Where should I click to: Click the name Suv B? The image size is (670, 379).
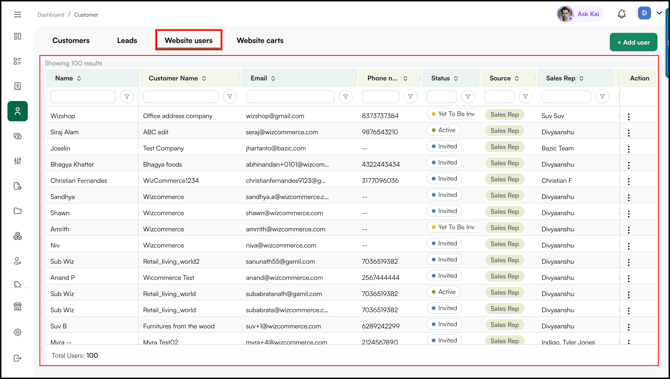click(59, 326)
